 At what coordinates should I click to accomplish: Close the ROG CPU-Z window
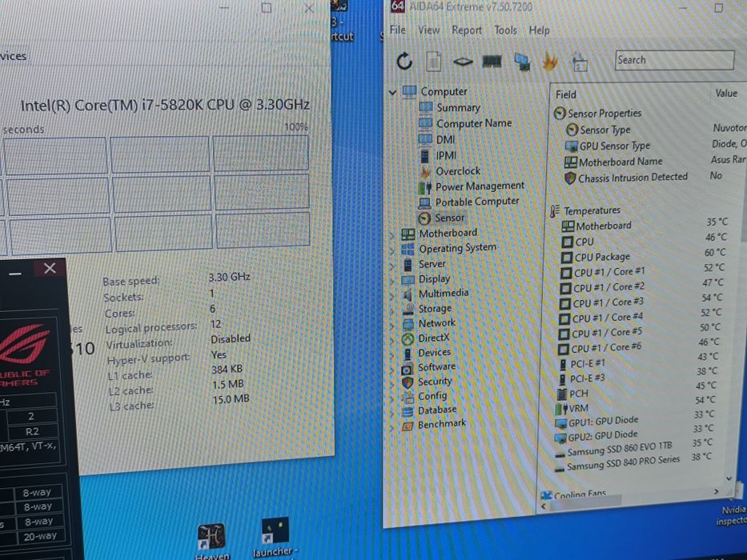coord(50,268)
